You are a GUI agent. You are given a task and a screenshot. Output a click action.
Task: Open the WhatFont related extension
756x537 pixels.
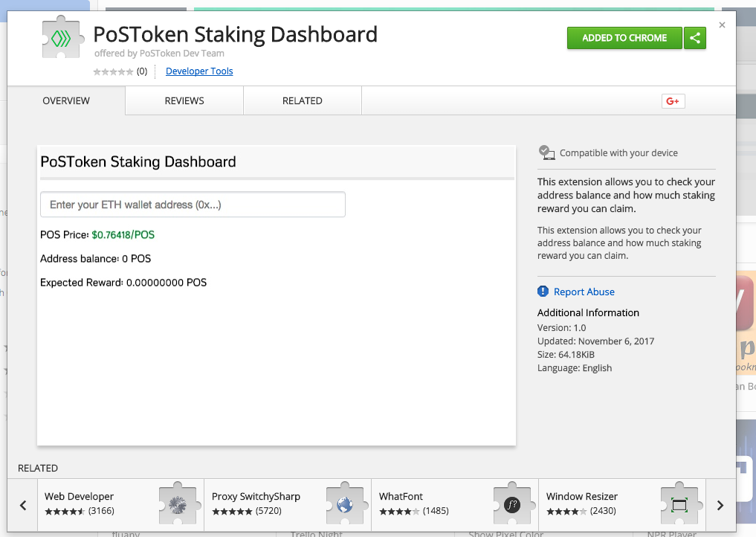455,505
